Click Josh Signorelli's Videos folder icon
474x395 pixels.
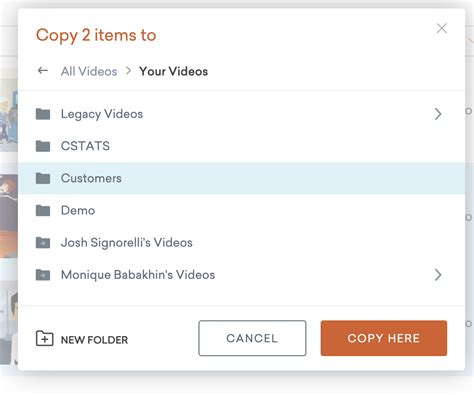tap(43, 243)
